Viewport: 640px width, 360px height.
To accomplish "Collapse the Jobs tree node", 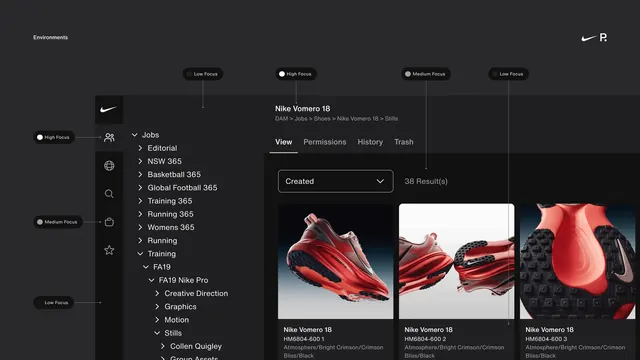I will click(135, 135).
